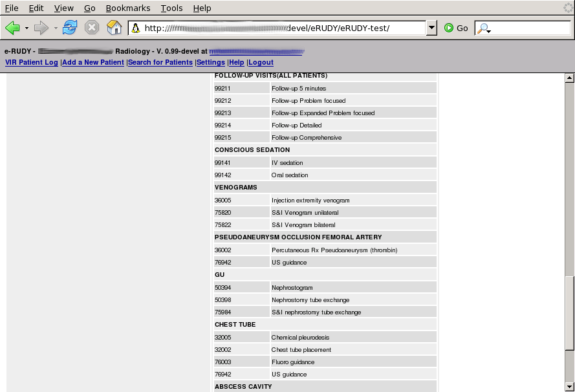Select 'S&I Venogram bilateral' entry
The image size is (575, 392).
[x=303, y=225]
